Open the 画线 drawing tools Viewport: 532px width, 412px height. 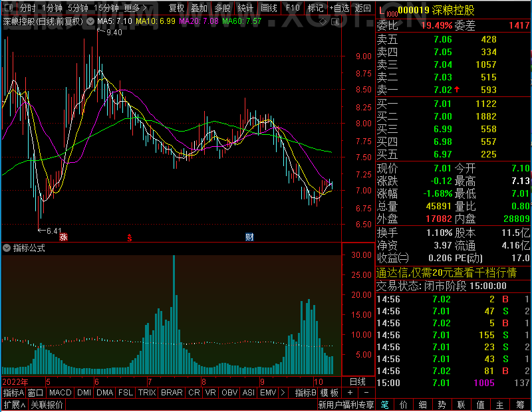(x=269, y=8)
